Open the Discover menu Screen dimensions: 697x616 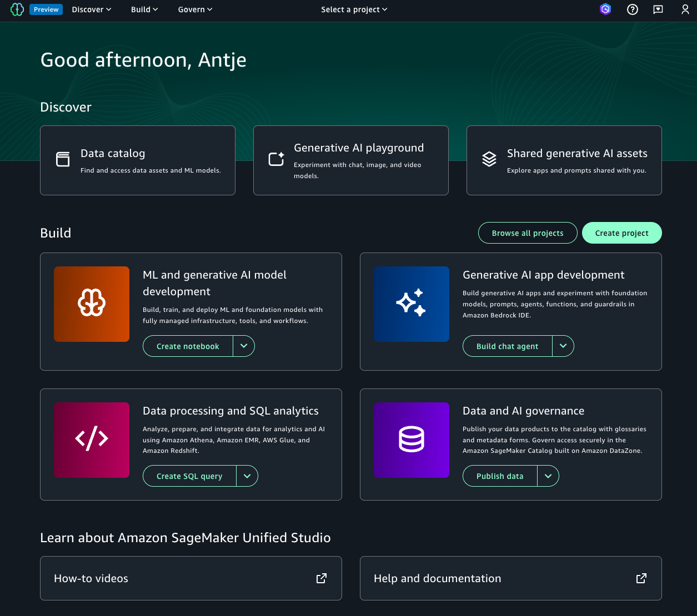[92, 9]
